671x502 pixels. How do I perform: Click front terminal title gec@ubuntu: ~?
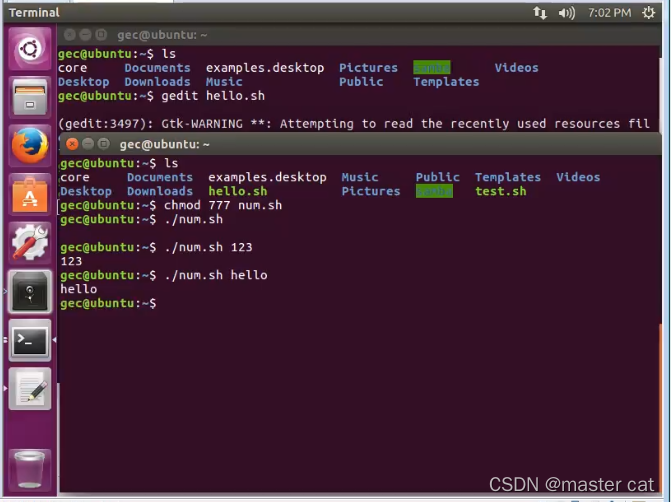click(x=165, y=144)
